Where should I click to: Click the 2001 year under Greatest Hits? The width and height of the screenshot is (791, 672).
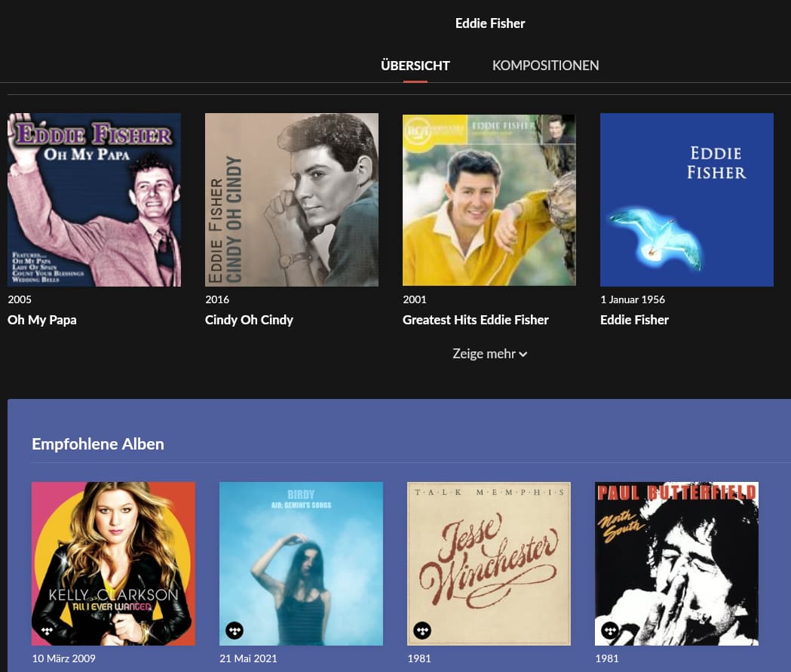(414, 299)
